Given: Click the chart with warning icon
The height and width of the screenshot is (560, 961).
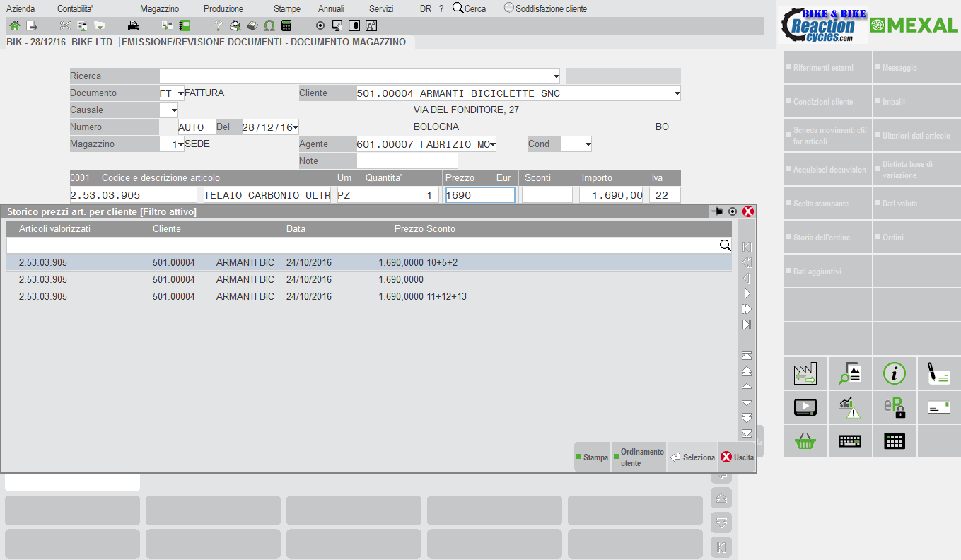Looking at the screenshot, I should tap(849, 408).
